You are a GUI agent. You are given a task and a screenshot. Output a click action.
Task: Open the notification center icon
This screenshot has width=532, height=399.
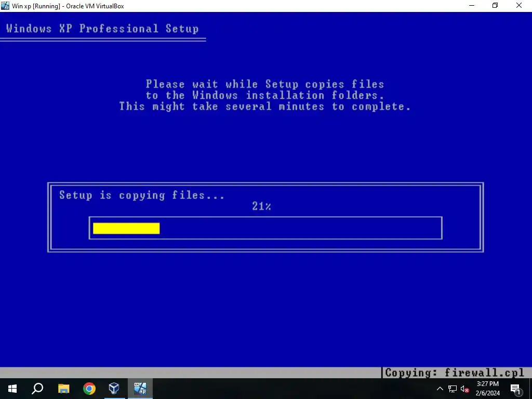pyautogui.click(x=516, y=389)
